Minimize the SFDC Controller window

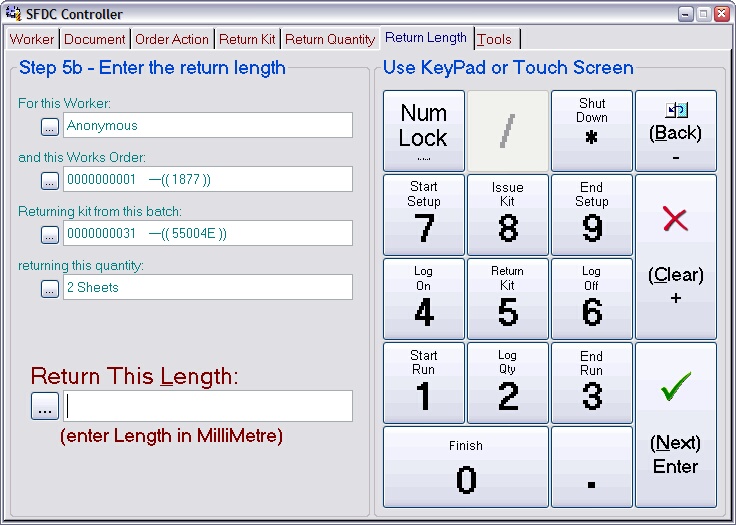[686, 14]
